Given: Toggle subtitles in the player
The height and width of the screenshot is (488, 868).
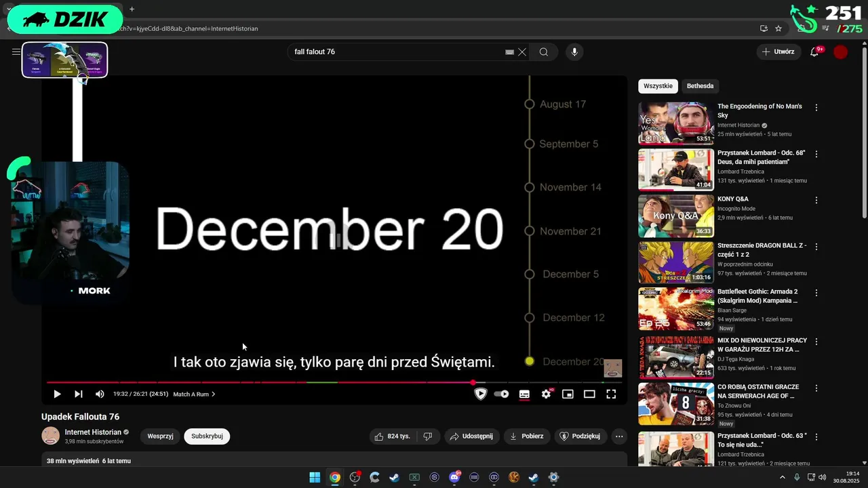Looking at the screenshot, I should (524, 394).
